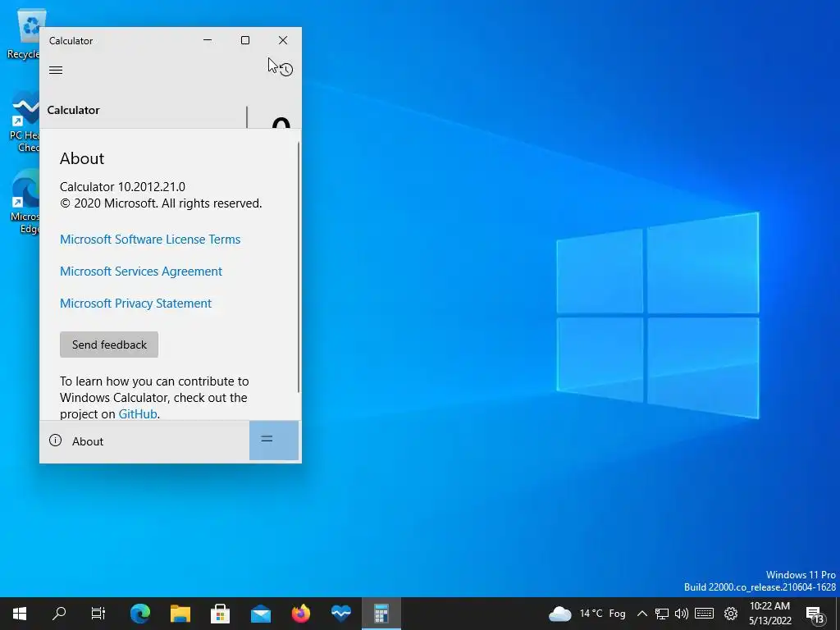Click the Send feedback button

(109, 345)
